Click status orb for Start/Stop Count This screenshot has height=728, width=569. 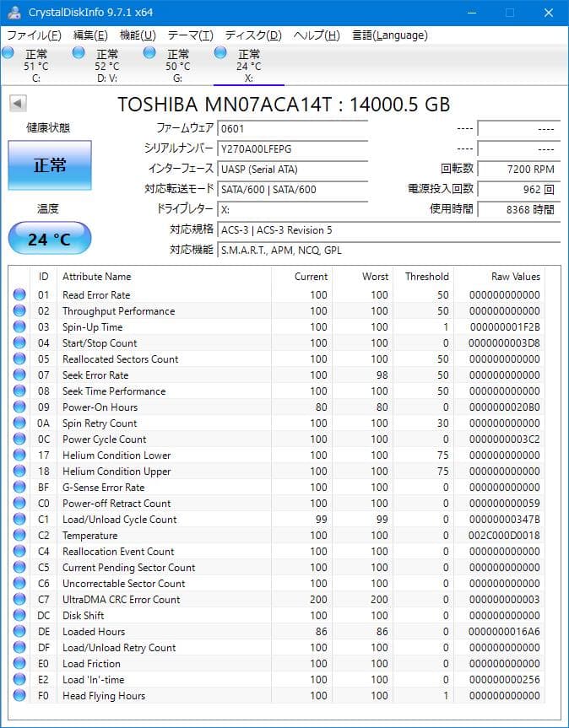pos(19,342)
